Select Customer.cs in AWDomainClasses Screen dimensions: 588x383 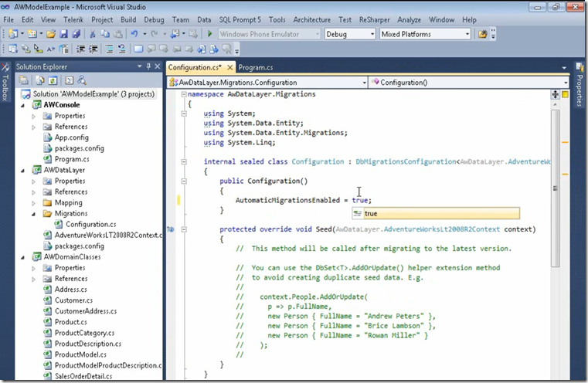pos(73,300)
